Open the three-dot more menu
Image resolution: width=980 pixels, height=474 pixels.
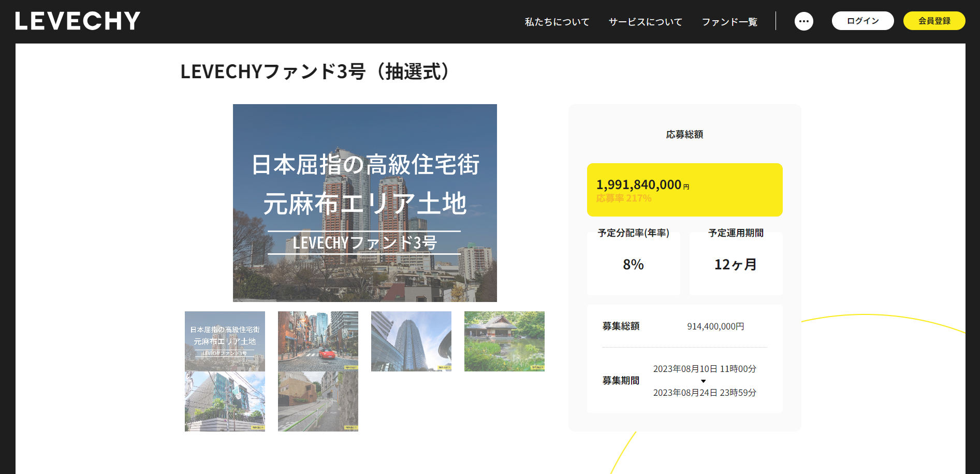803,21
